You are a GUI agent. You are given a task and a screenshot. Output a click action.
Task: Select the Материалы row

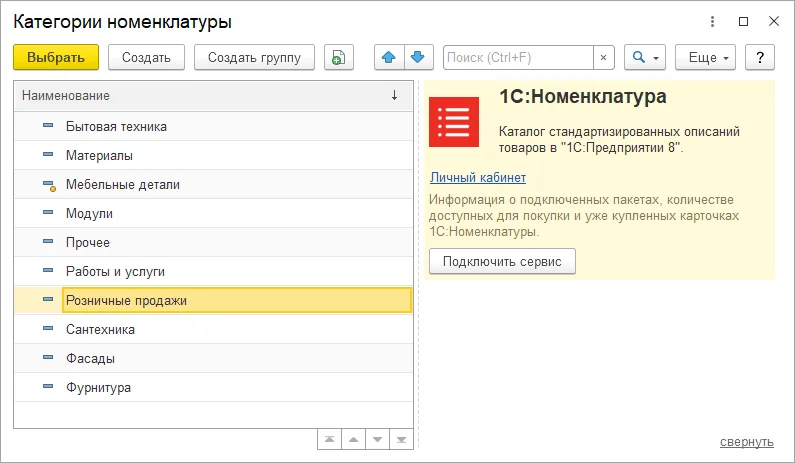click(x=213, y=155)
